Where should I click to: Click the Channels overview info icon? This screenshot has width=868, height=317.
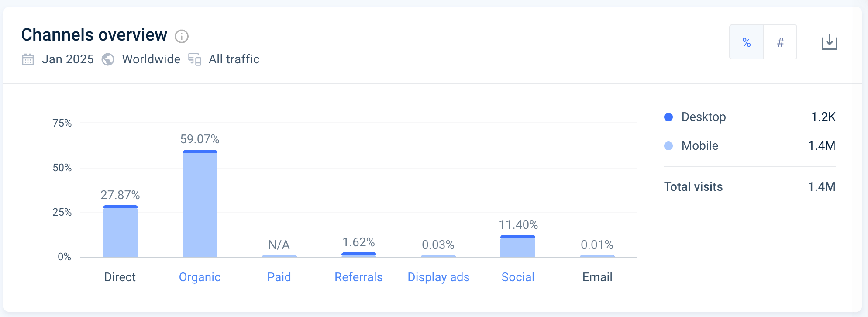[181, 36]
